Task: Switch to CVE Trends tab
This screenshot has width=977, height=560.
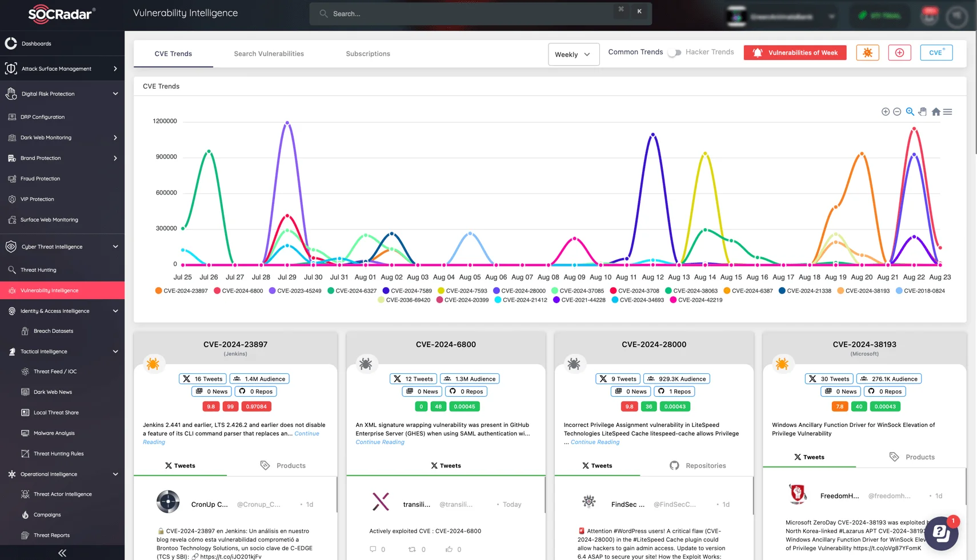Action: pyautogui.click(x=173, y=54)
